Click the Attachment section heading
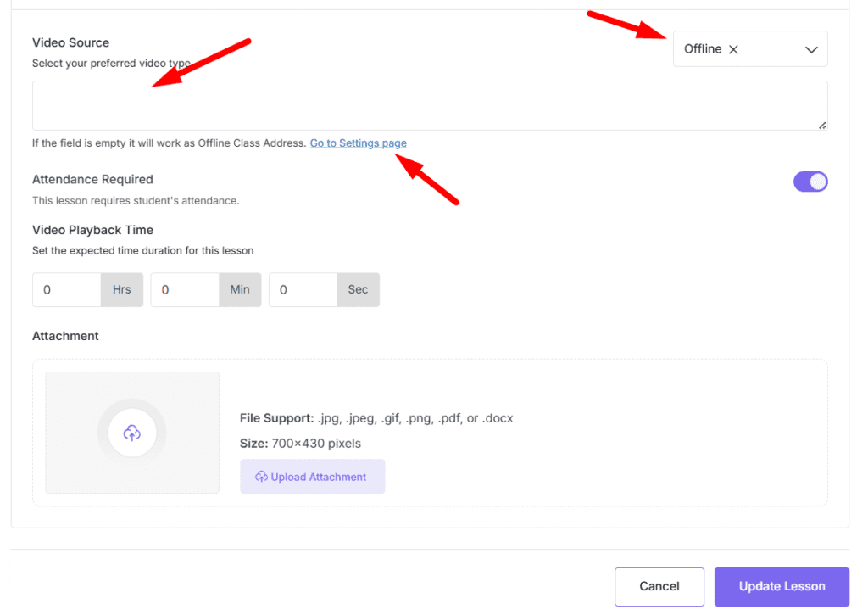 [65, 335]
